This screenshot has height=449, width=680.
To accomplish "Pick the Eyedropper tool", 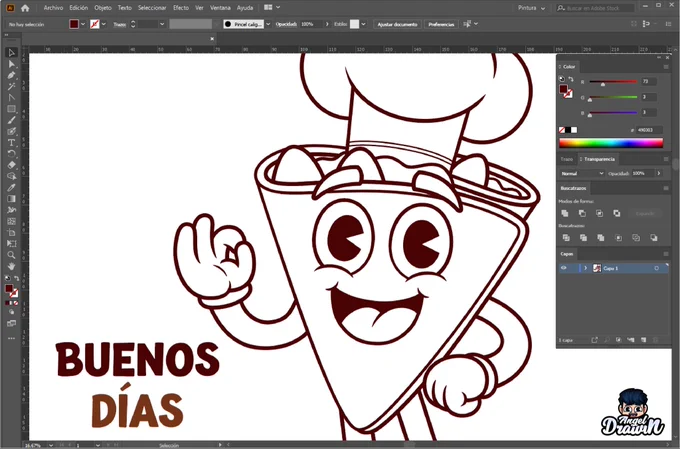I will (x=12, y=187).
